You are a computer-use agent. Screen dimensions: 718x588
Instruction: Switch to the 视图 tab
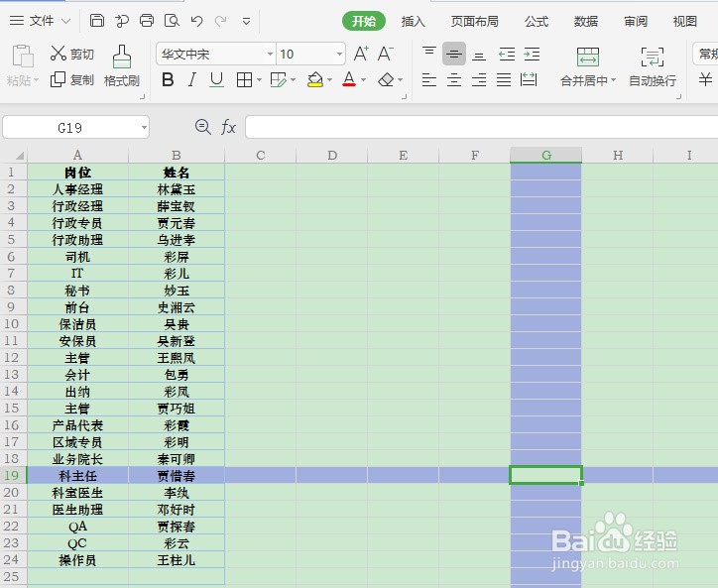coord(684,22)
